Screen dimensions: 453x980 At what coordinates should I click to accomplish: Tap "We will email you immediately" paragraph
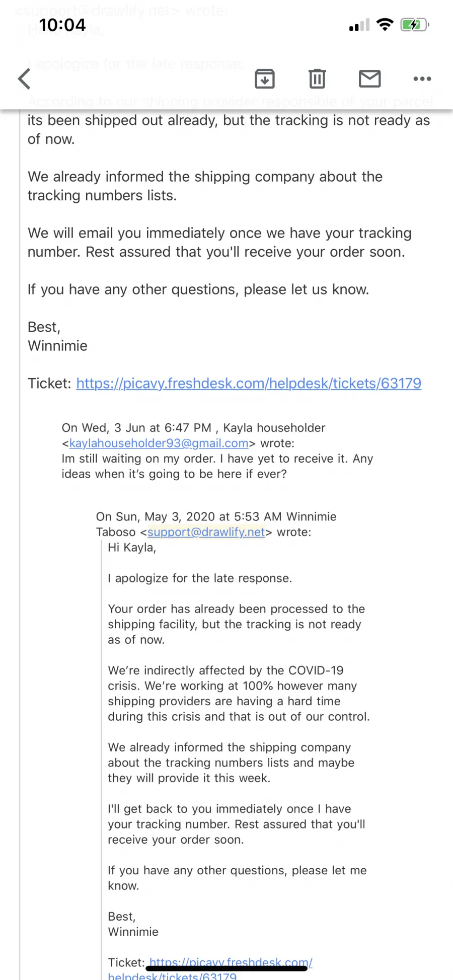click(219, 242)
